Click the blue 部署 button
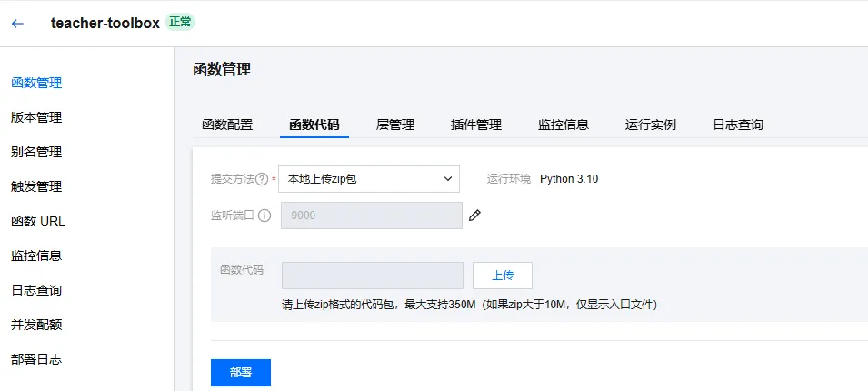Viewport: 868px width, 391px height. click(241, 373)
